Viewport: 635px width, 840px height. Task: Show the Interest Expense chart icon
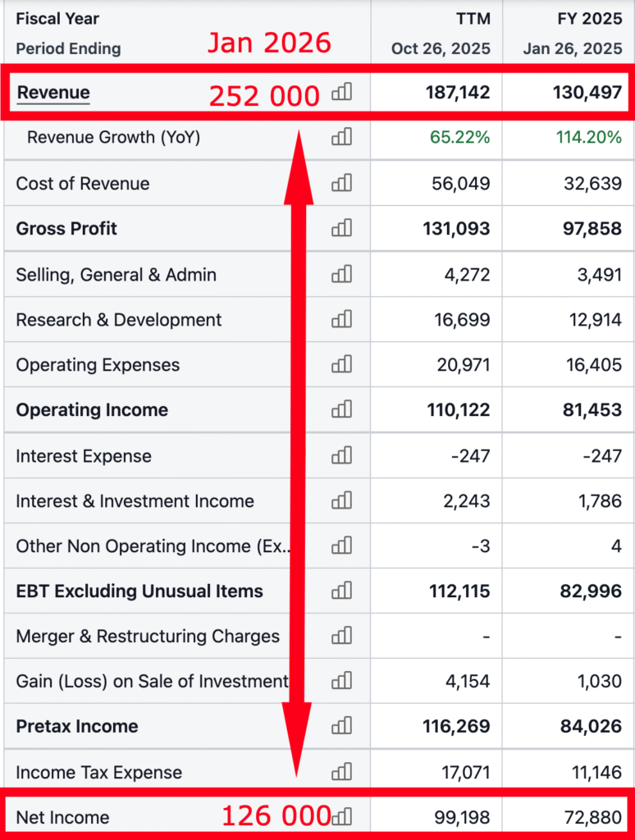point(341,455)
